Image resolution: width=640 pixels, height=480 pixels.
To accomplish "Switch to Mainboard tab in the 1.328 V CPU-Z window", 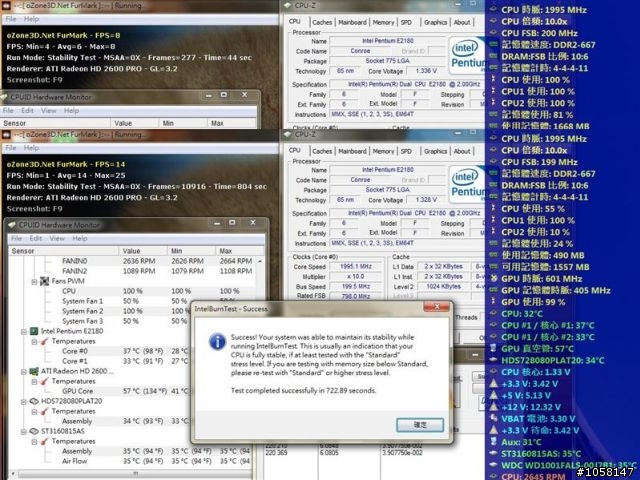I will (352, 151).
